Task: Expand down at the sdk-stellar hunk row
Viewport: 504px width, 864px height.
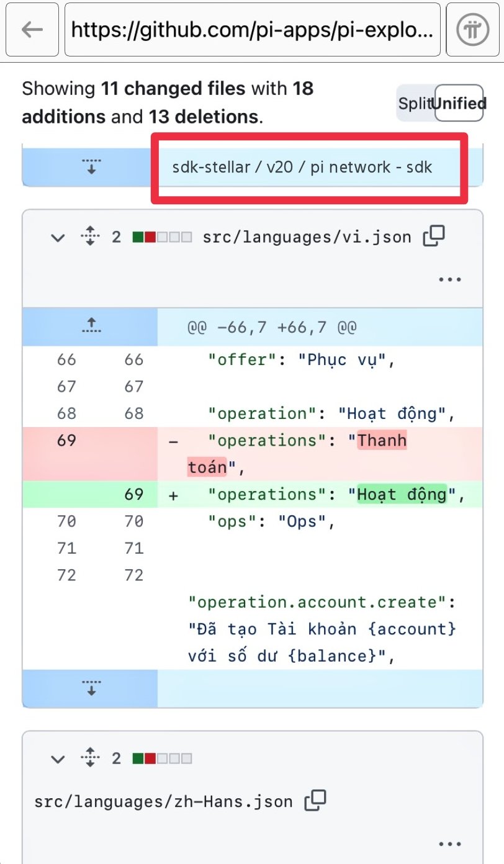Action: 91,166
